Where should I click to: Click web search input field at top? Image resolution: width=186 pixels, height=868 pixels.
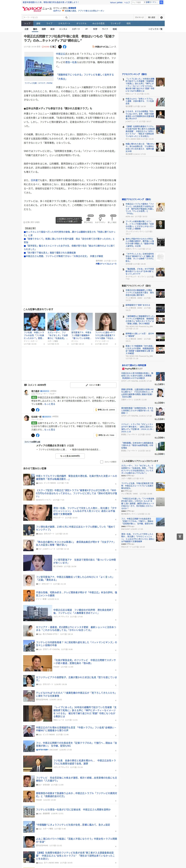click(x=137, y=2)
